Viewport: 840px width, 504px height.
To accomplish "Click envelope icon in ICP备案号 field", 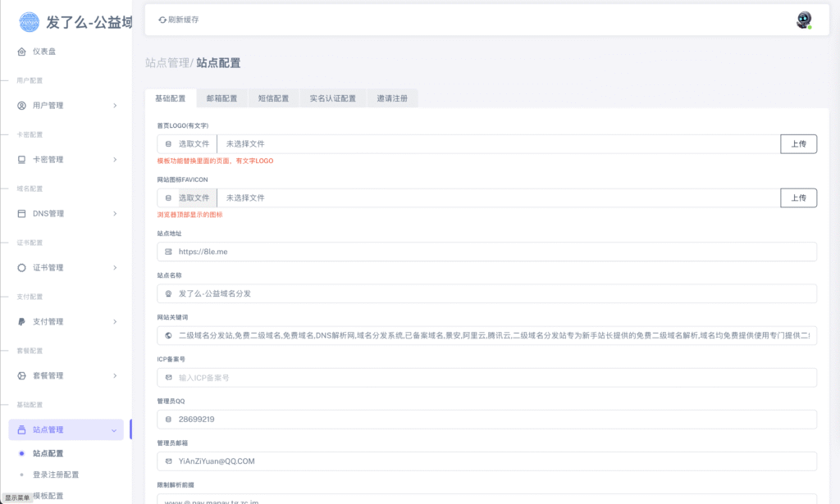I will (168, 377).
